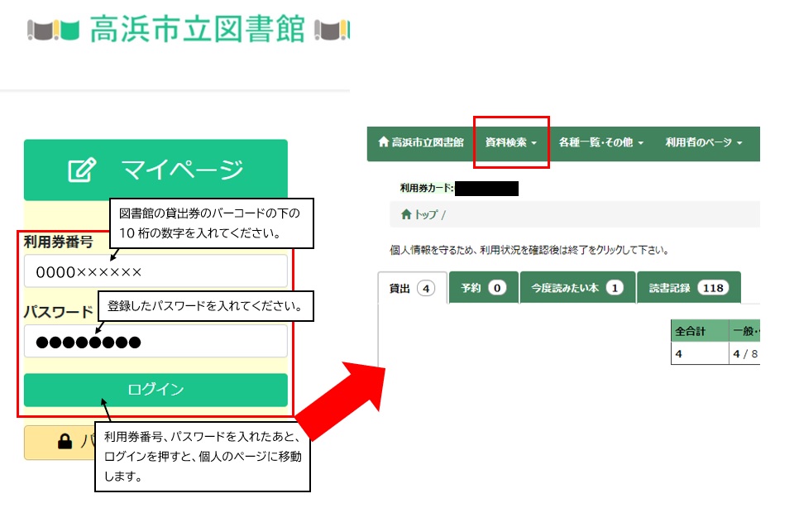Image resolution: width=799 pixels, height=532 pixels.
Task: Click the green ログイン button
Action: (155, 390)
